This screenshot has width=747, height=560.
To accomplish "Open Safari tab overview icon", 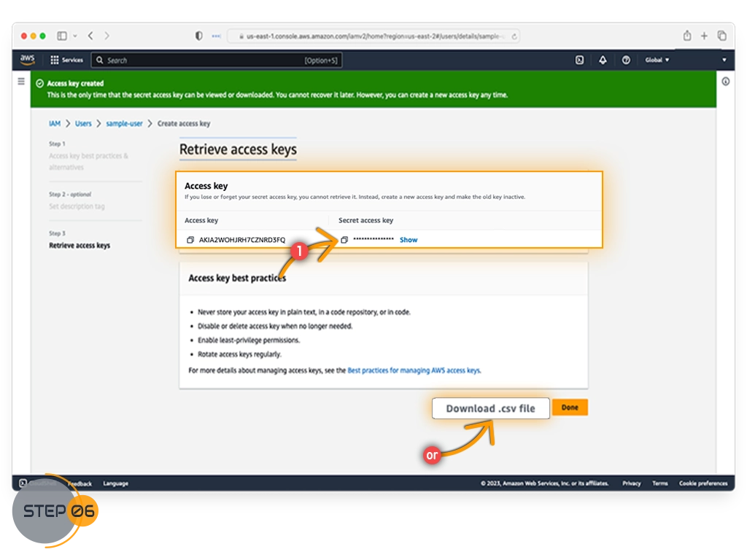I will click(x=721, y=36).
